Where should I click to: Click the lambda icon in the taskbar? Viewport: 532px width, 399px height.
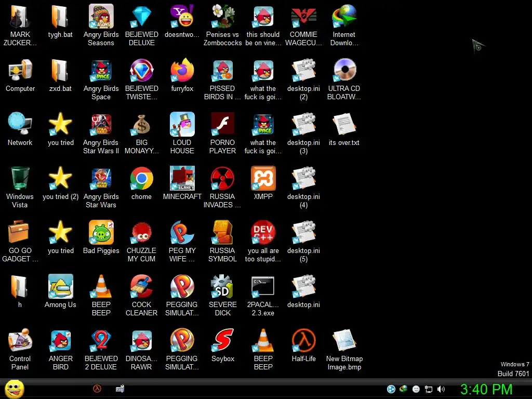pos(97,389)
